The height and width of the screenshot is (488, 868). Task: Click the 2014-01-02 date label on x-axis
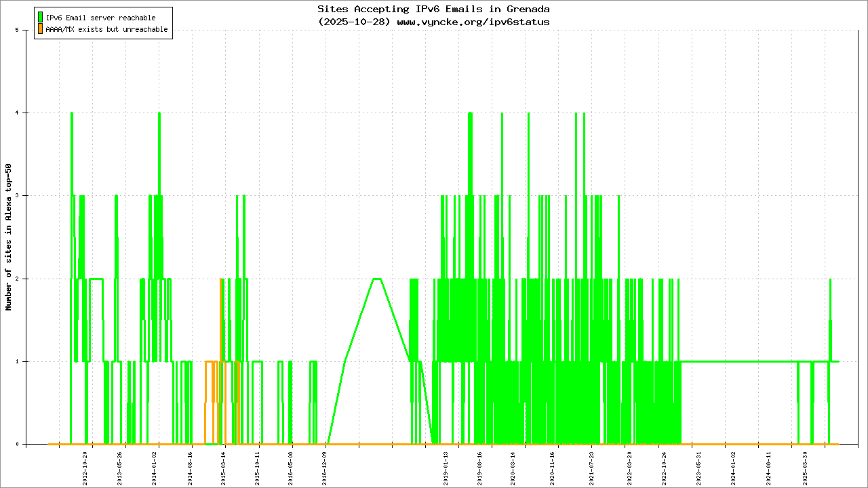pos(155,465)
